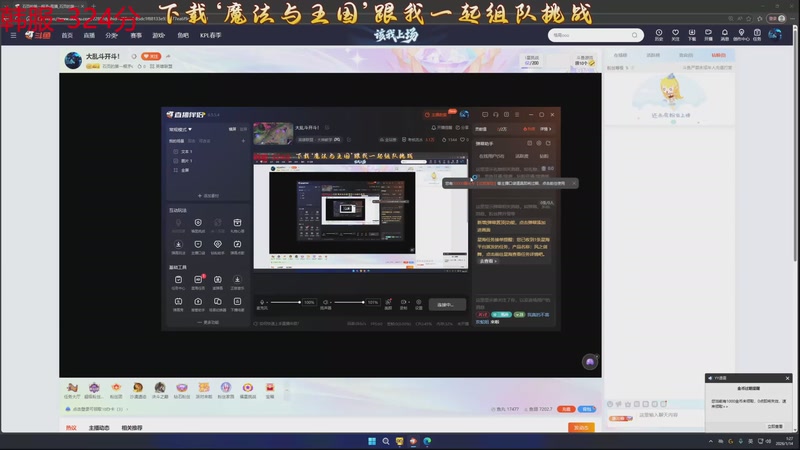Viewport: 800px width, 450px height.
Task: Click the 宝箱 treasure box gift icon
Action: [270, 390]
